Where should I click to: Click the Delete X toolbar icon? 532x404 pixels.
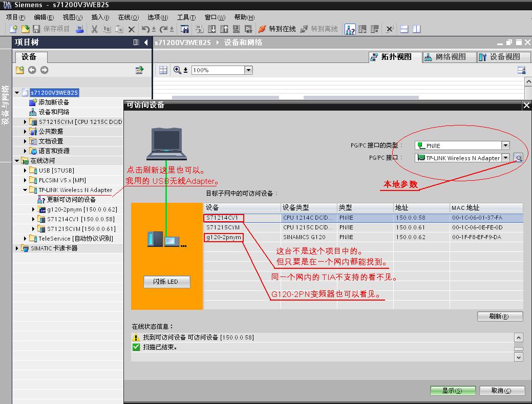pos(131,29)
